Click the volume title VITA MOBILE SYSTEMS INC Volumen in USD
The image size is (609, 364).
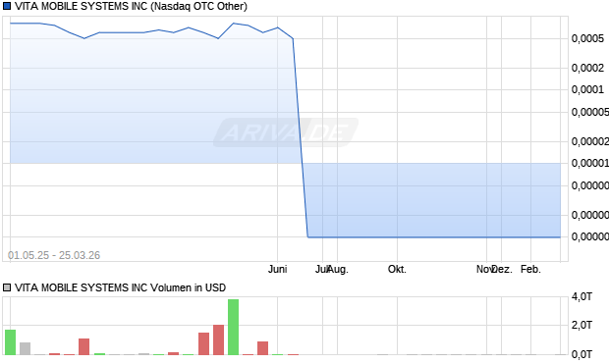[x=120, y=287]
